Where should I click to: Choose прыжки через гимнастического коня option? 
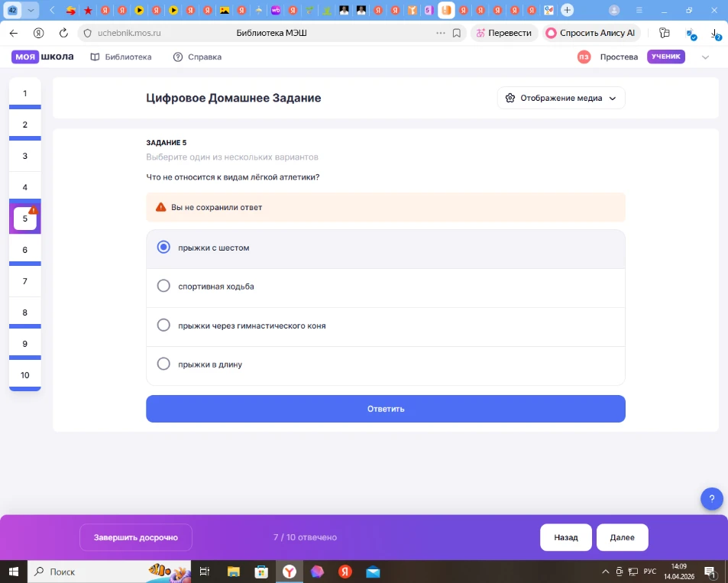tap(385, 326)
